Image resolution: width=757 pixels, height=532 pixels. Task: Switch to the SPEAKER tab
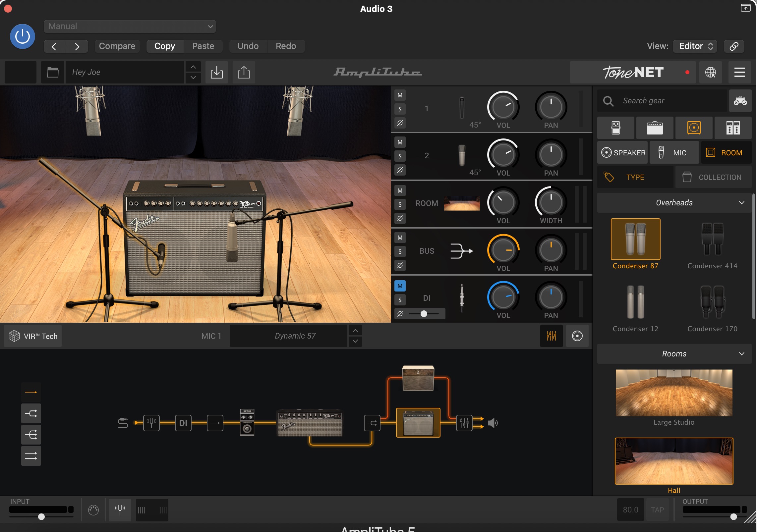622,153
